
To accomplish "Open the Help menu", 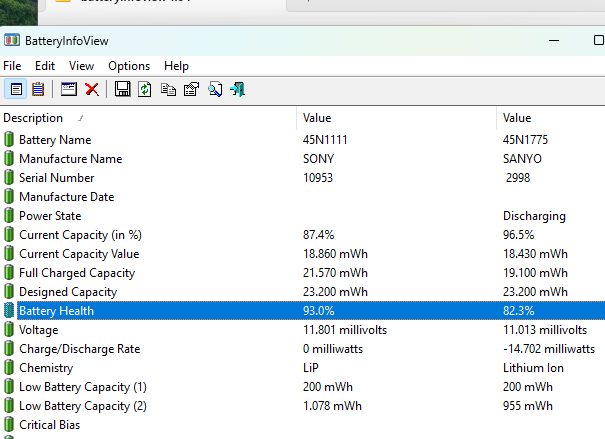I will [176, 66].
